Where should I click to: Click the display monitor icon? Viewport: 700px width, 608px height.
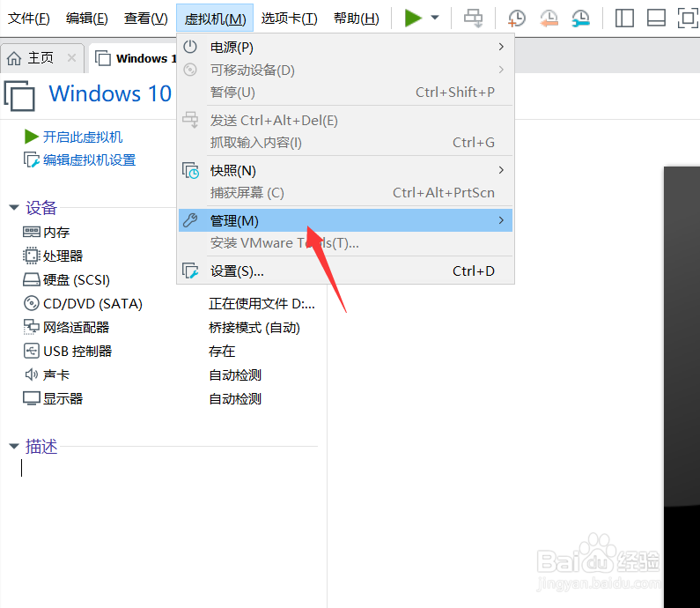coord(31,398)
